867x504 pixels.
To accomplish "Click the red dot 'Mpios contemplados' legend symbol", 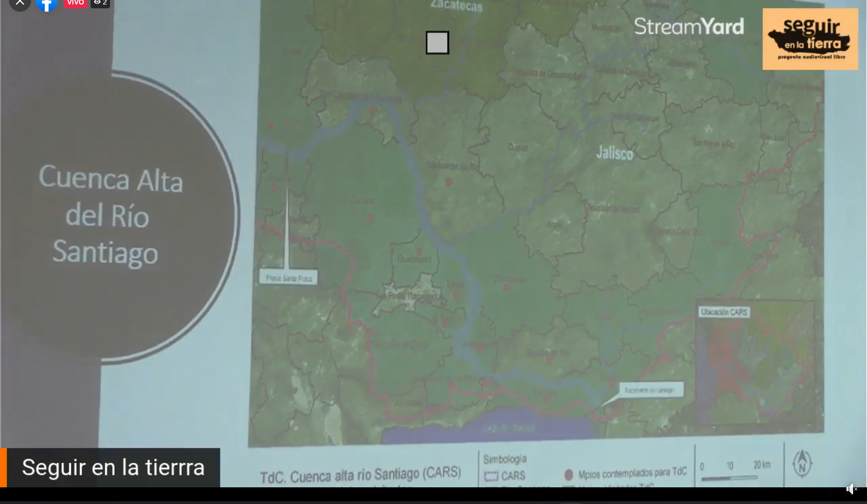I will [569, 475].
